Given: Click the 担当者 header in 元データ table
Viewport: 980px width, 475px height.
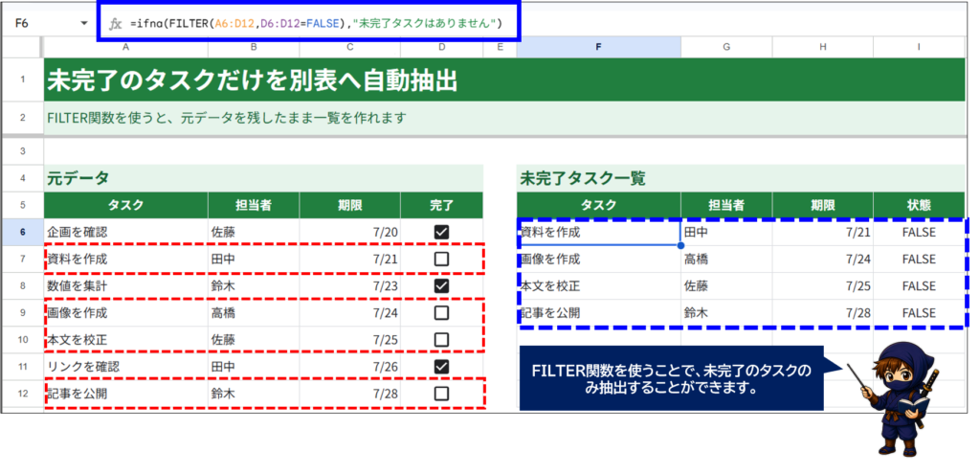Looking at the screenshot, I should (x=254, y=205).
